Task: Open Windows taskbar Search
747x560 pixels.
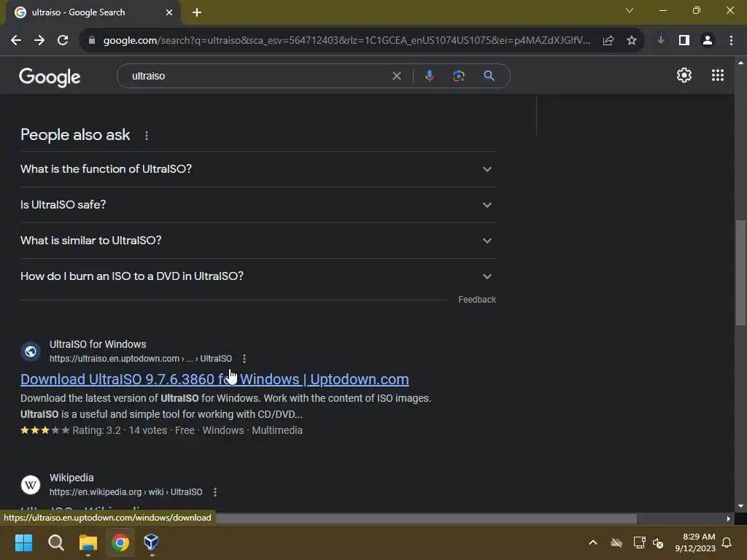Action: [55, 542]
